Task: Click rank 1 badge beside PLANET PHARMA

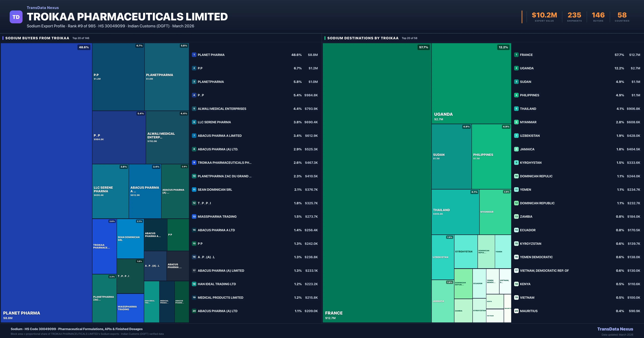Action: (194, 55)
